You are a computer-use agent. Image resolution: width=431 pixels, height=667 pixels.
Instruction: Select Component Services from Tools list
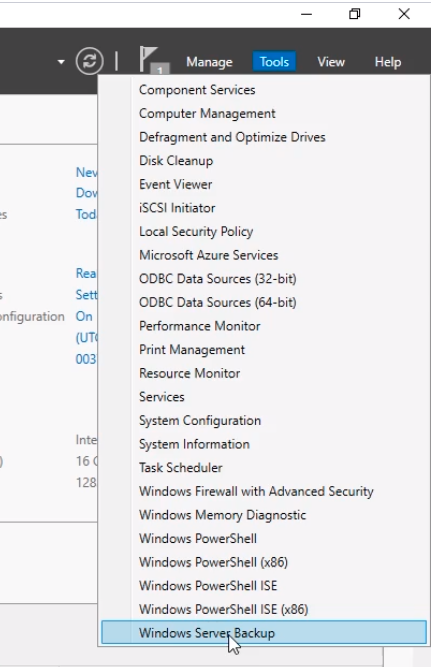tap(264, 90)
